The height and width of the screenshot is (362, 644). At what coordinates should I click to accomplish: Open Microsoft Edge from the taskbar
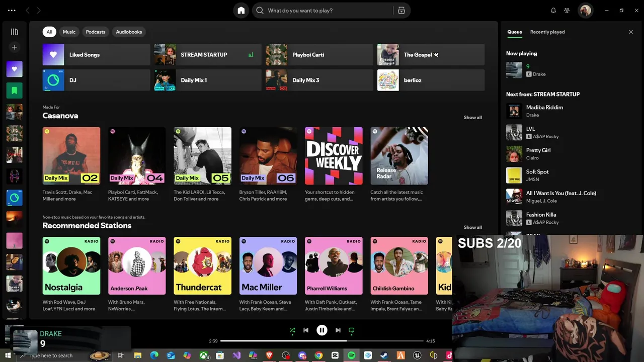click(x=154, y=355)
